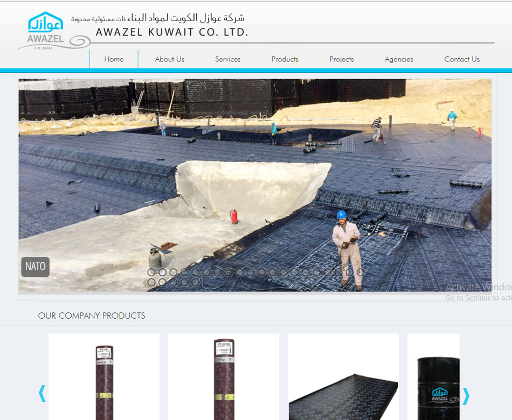Go to the Contact Us page

pyautogui.click(x=462, y=59)
